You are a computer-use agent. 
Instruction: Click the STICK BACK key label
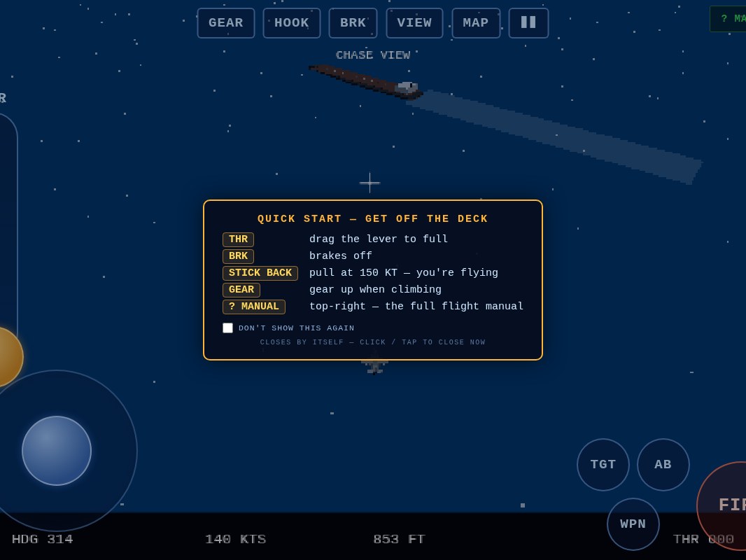click(260, 272)
